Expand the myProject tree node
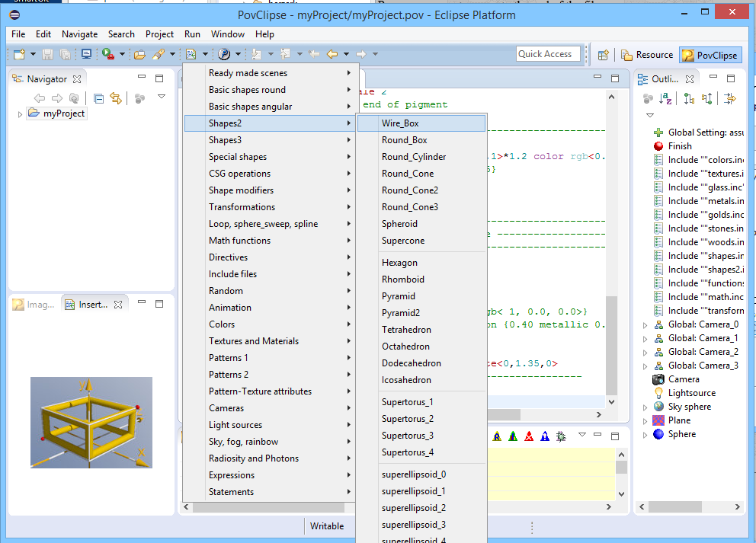Image resolution: width=756 pixels, height=543 pixels. (20, 114)
